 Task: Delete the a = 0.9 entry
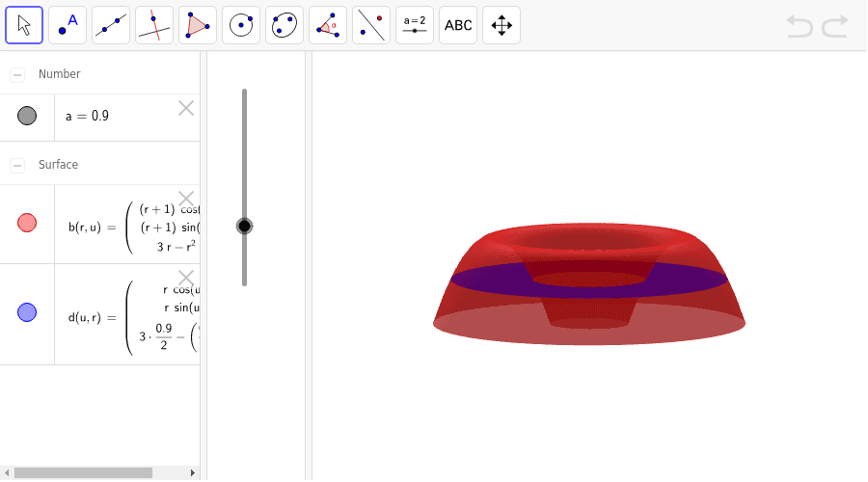[186, 109]
